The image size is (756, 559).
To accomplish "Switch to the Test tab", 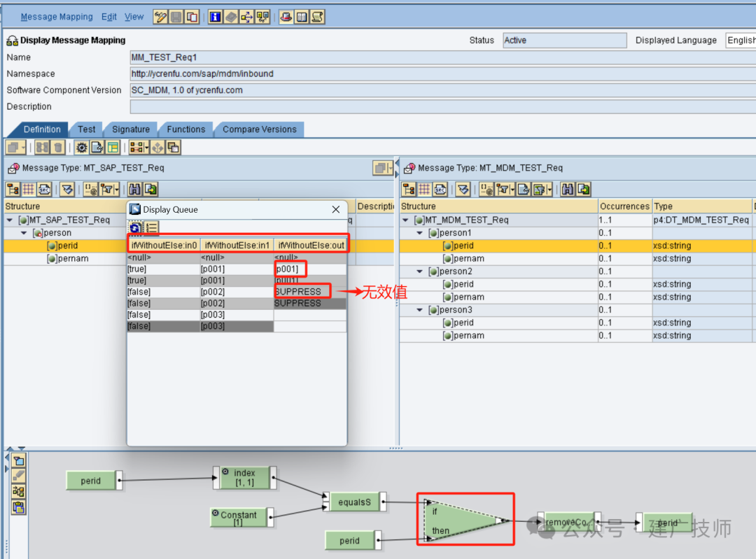I will tap(87, 129).
